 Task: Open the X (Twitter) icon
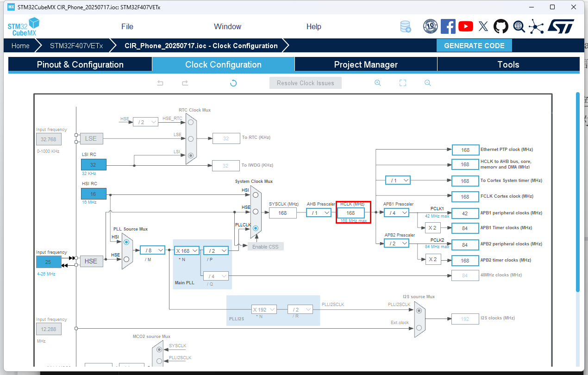(483, 26)
